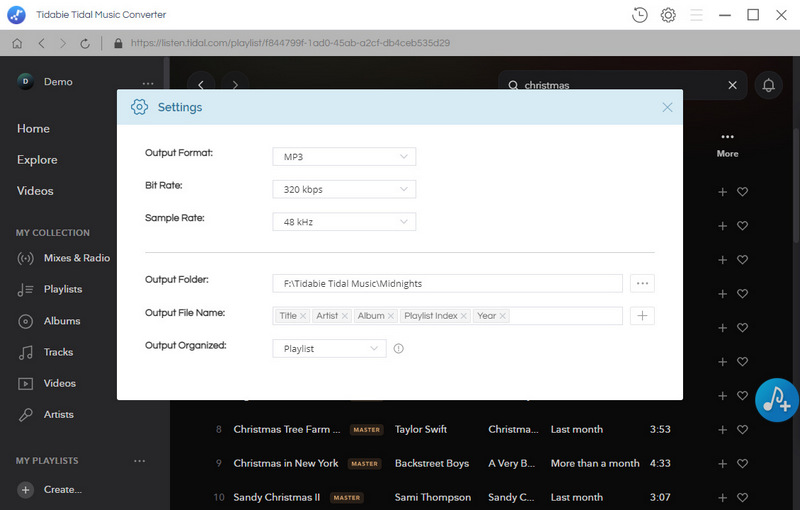Expand Output Organized Playlist dropdown

click(329, 348)
